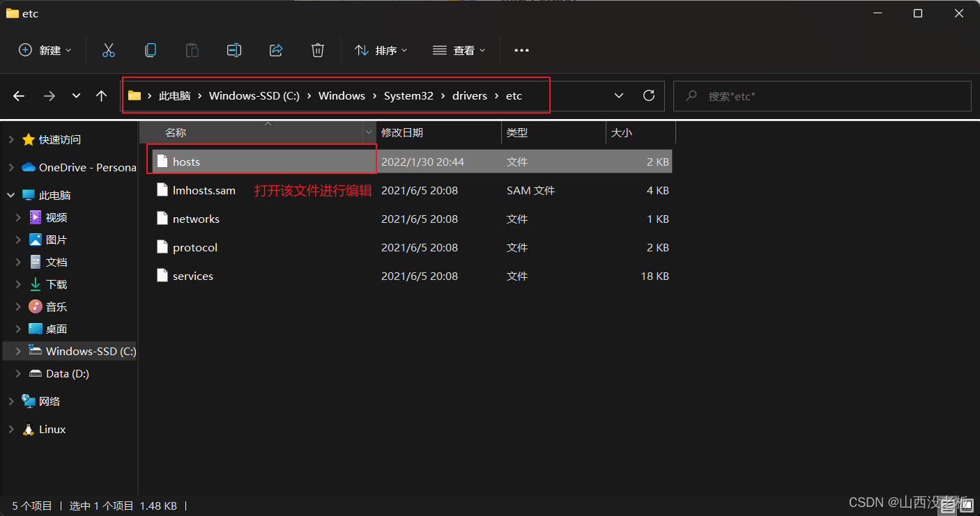Select the services file name
Image resolution: width=980 pixels, height=516 pixels.
point(193,276)
